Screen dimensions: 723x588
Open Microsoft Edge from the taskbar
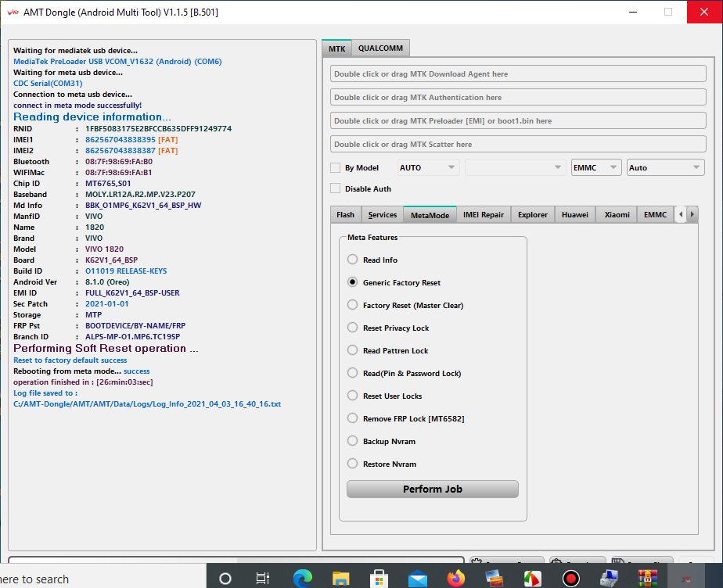[x=303, y=578]
